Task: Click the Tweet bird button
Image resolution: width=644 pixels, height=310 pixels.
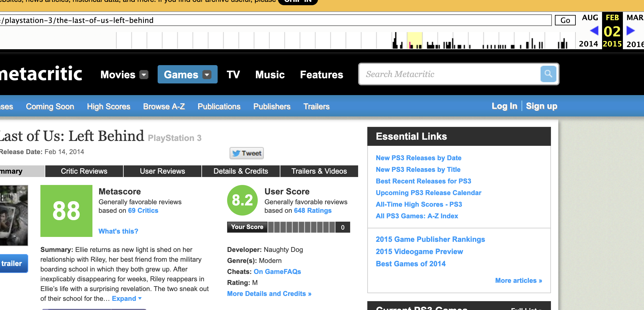Action: [247, 153]
